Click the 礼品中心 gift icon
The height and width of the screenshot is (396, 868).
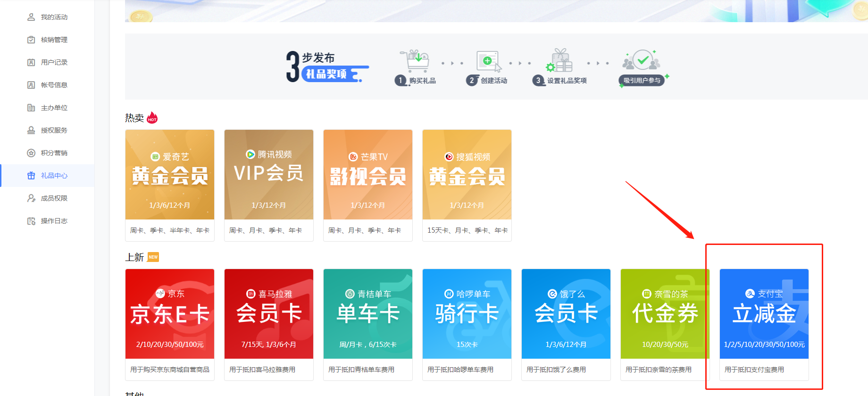[31, 176]
